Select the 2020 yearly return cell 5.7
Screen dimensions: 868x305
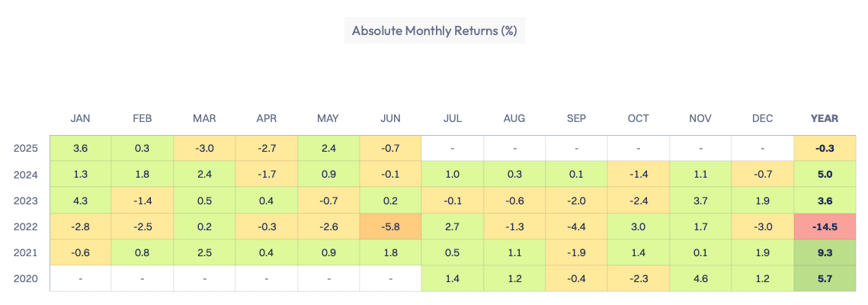pyautogui.click(x=825, y=279)
